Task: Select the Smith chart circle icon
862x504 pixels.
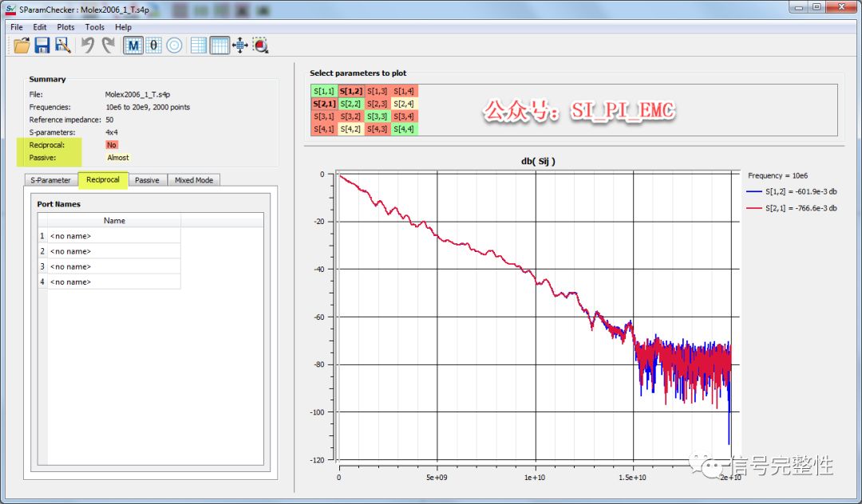Action: tap(174, 45)
